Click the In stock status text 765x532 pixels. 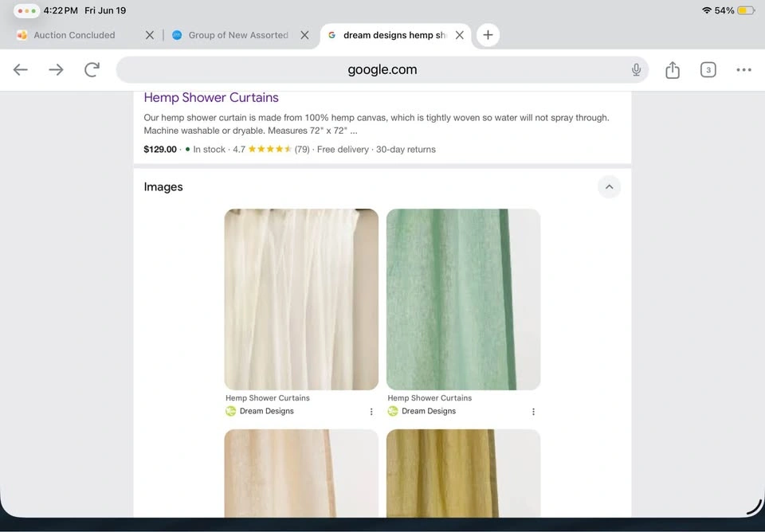pyautogui.click(x=209, y=149)
